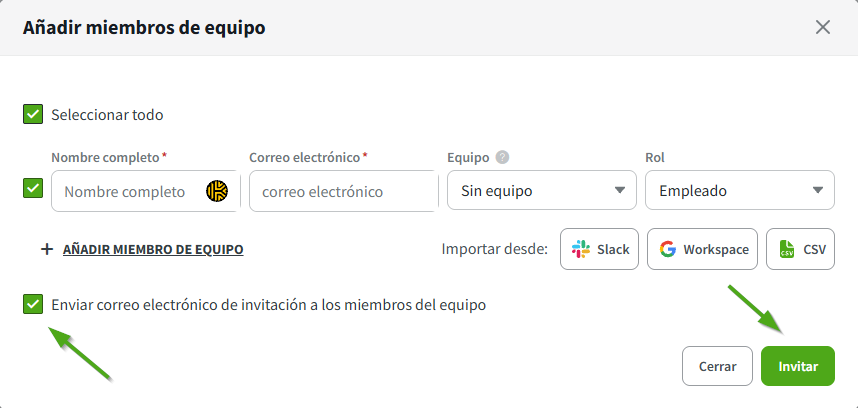The width and height of the screenshot is (858, 408).
Task: Click the plus icon to add member
Action: [x=46, y=249]
